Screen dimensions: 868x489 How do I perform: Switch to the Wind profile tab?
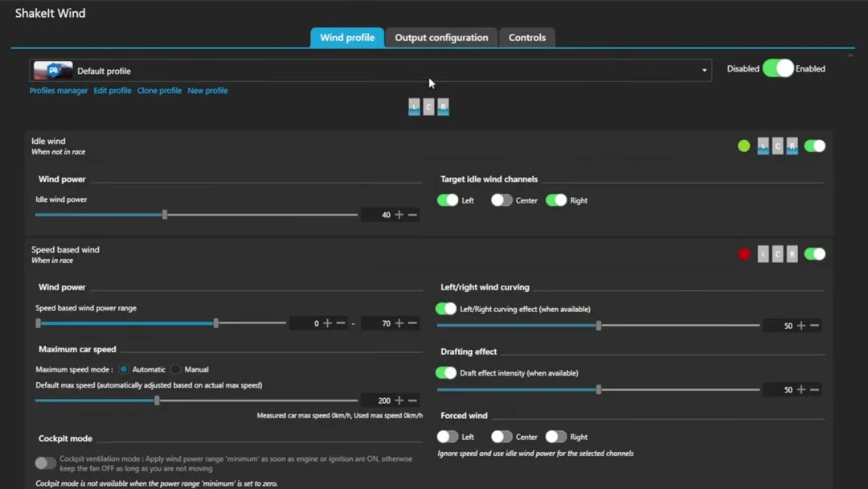pyautogui.click(x=347, y=38)
